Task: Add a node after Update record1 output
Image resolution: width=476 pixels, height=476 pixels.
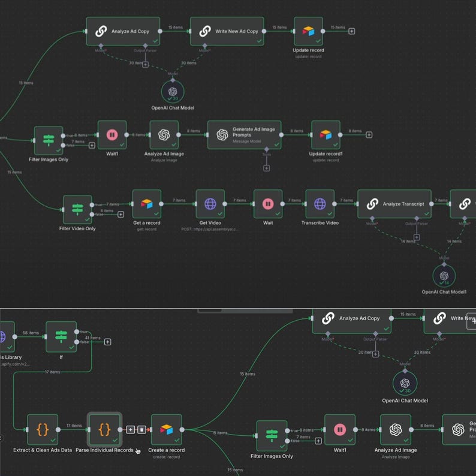Action: click(x=369, y=135)
